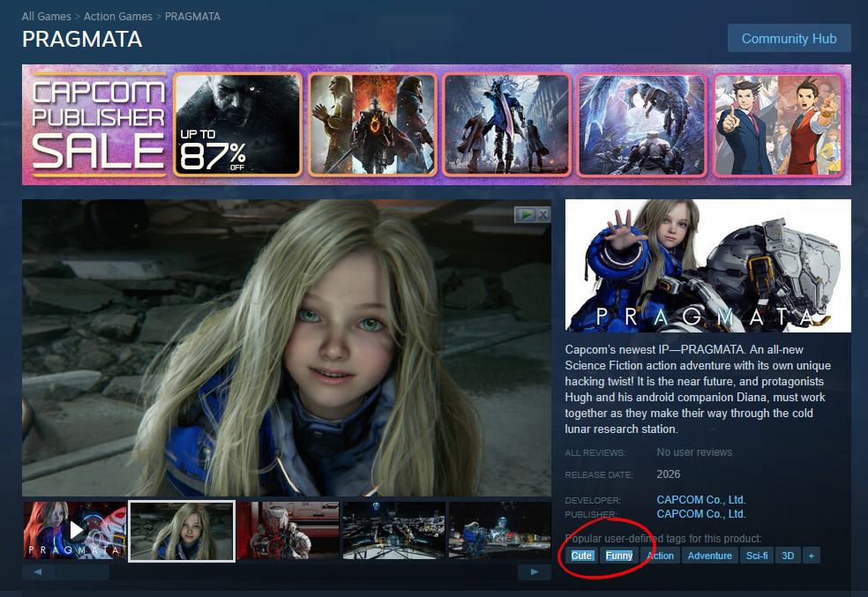Click the PRAGMATA header capsule image
The image size is (868, 597).
point(708,266)
